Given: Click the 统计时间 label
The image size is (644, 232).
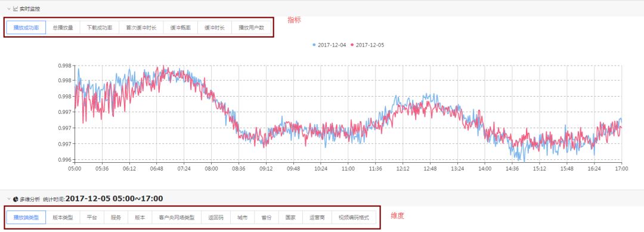Looking at the screenshot, I should (54, 199).
